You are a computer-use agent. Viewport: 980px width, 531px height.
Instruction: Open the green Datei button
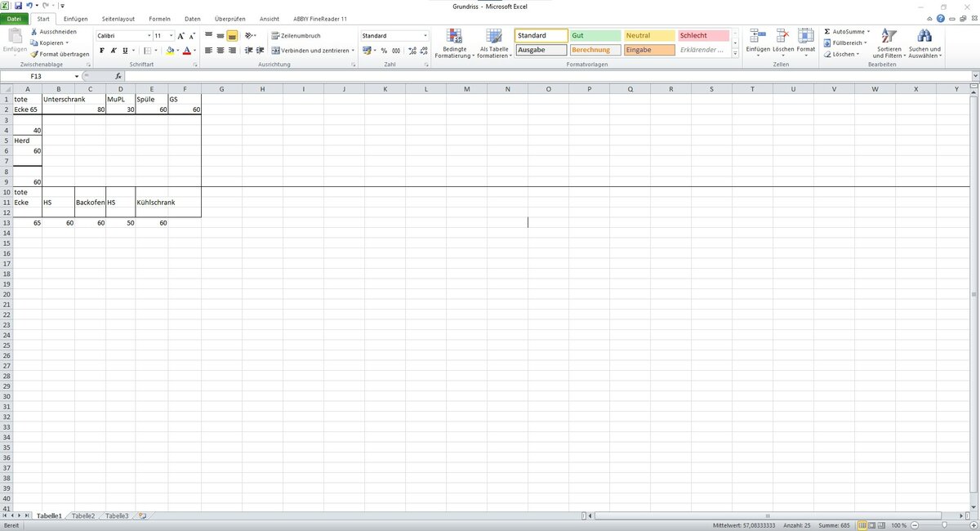pos(15,19)
